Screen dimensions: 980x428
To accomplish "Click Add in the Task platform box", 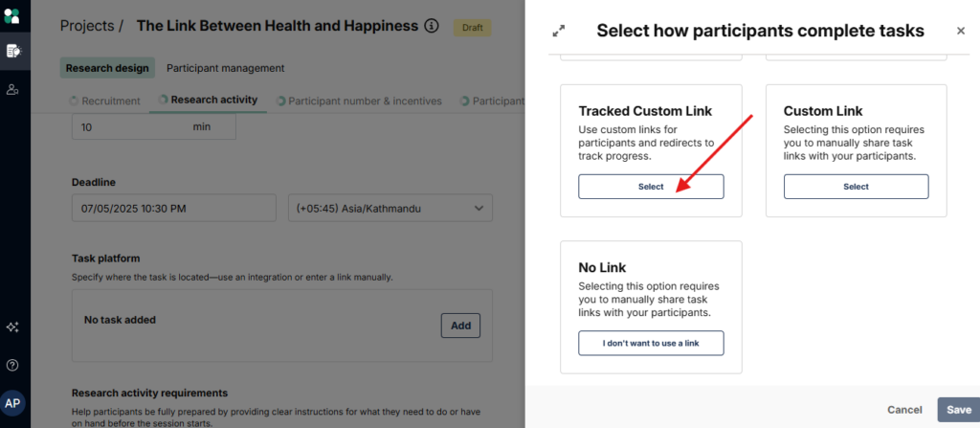I will (460, 326).
